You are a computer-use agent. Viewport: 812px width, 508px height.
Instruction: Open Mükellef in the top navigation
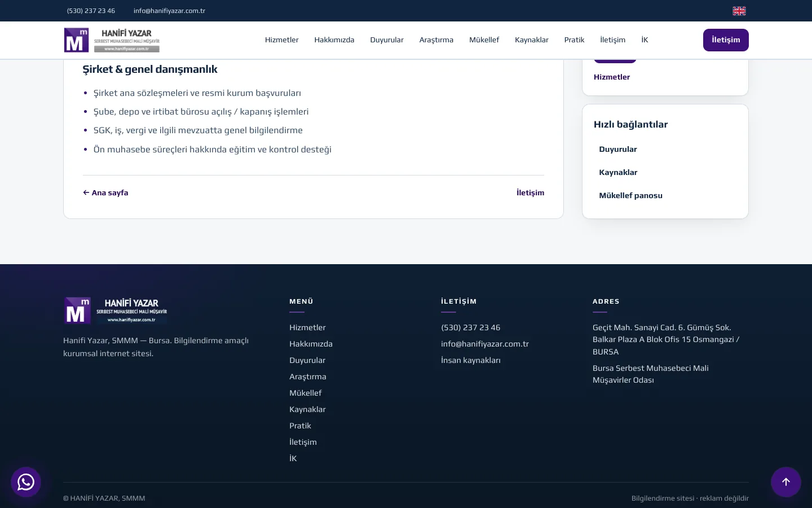click(484, 40)
